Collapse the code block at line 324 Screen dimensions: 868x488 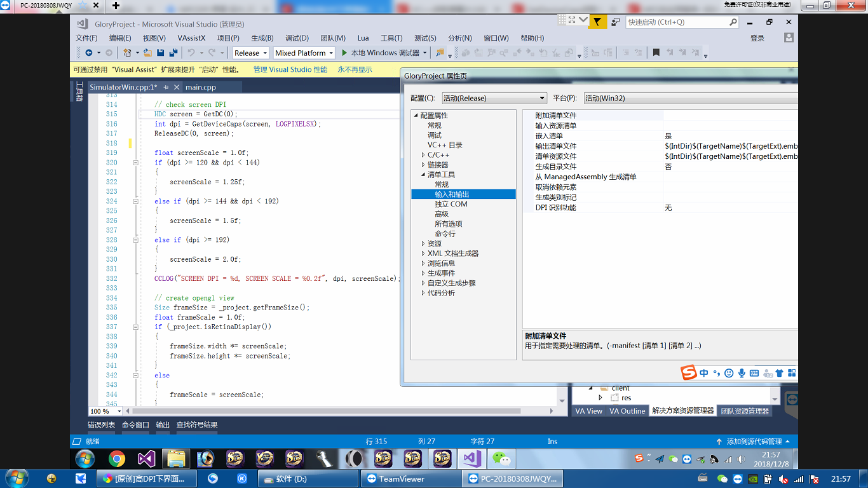(x=136, y=201)
